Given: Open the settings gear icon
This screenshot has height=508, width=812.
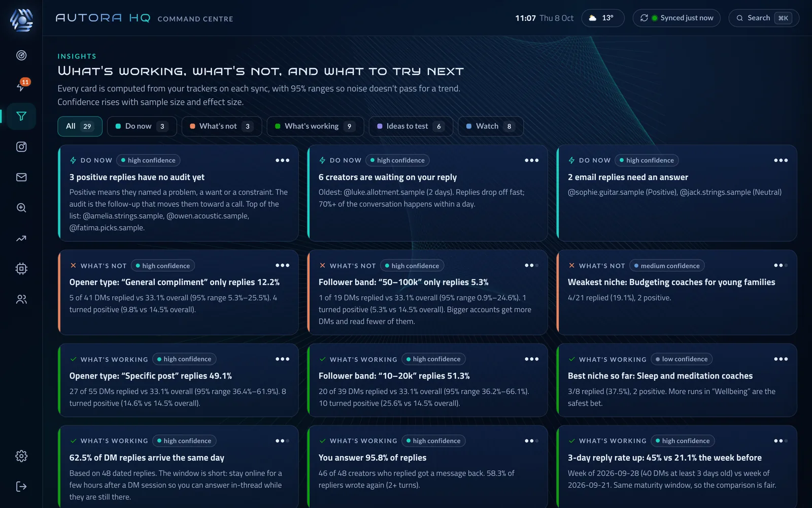Looking at the screenshot, I should point(21,456).
